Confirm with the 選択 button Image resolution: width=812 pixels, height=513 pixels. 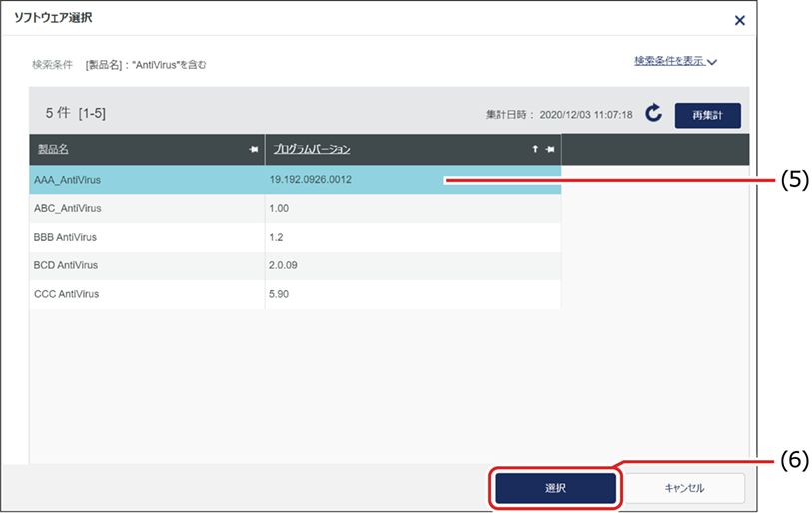pos(555,488)
